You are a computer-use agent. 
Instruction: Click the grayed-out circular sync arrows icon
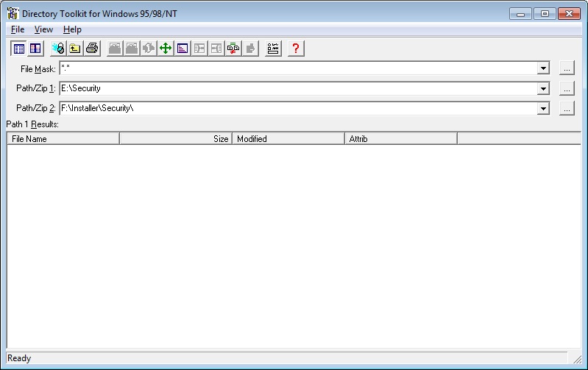click(x=149, y=49)
